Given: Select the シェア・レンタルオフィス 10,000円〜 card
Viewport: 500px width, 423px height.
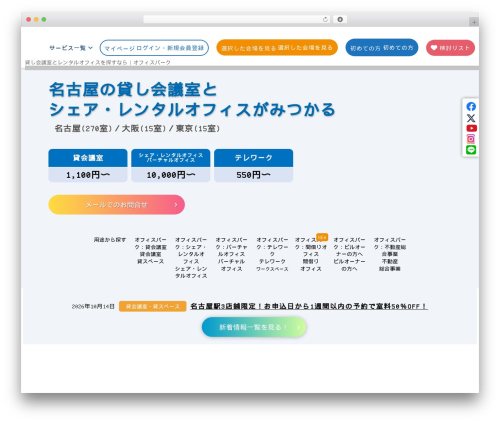Looking at the screenshot, I should click(171, 166).
